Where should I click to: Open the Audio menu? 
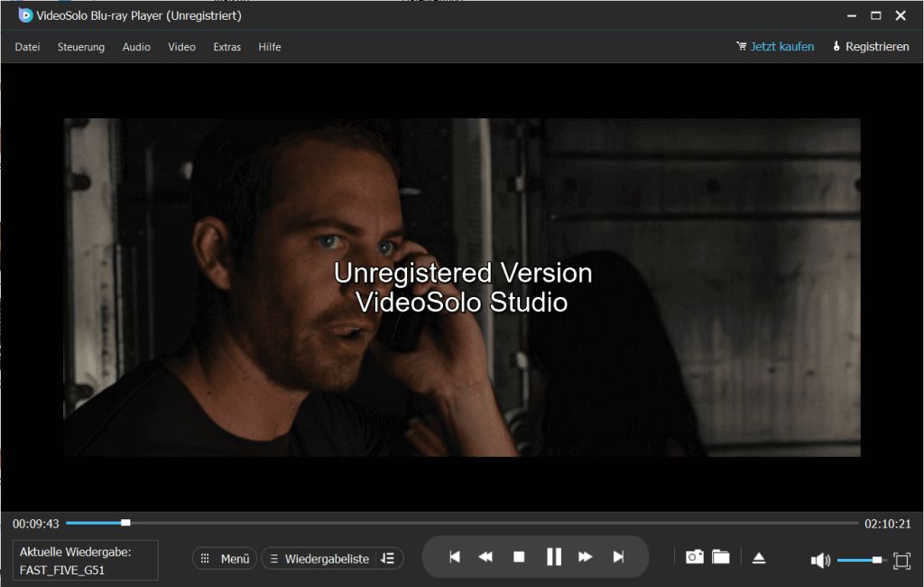[x=136, y=47]
